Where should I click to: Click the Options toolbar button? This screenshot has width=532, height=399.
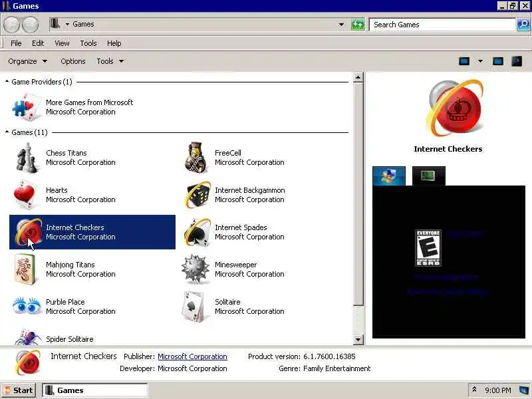point(73,61)
